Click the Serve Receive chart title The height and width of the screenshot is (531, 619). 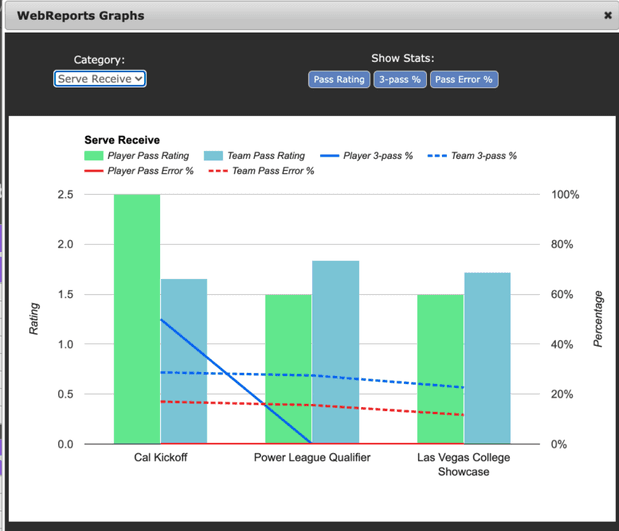(122, 141)
